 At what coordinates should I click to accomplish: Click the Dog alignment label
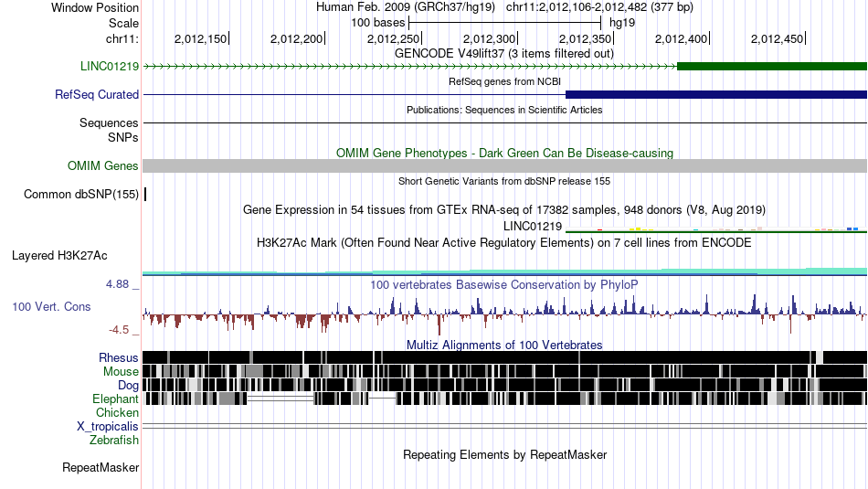128,386
